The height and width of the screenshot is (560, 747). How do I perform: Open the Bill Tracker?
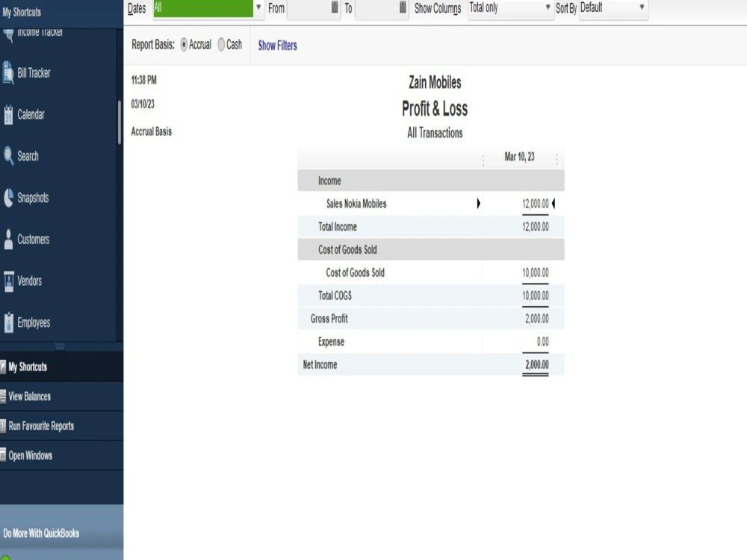point(34,73)
